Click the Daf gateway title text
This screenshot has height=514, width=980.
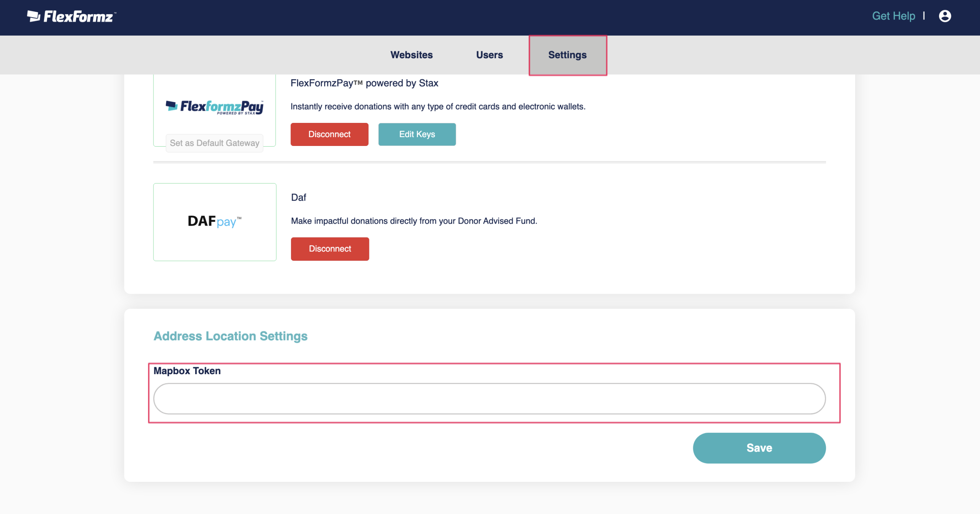[299, 197]
